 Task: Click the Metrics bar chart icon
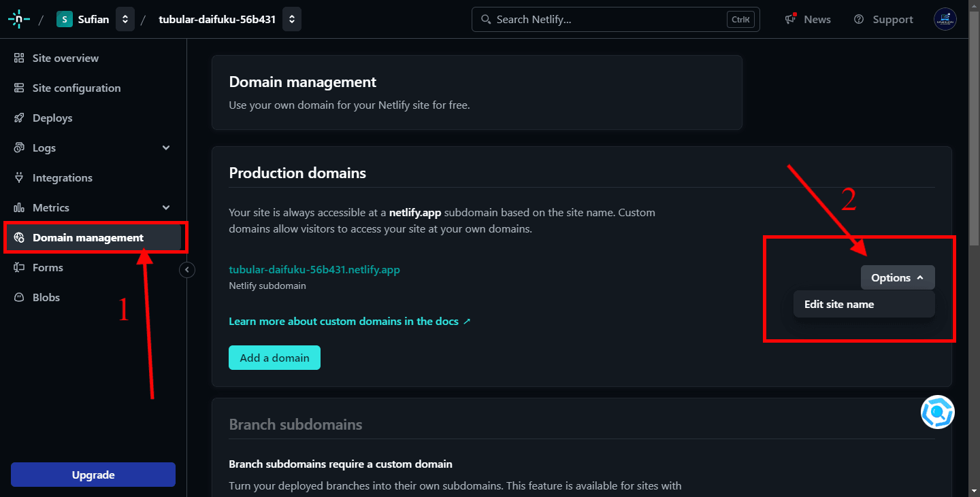tap(19, 207)
